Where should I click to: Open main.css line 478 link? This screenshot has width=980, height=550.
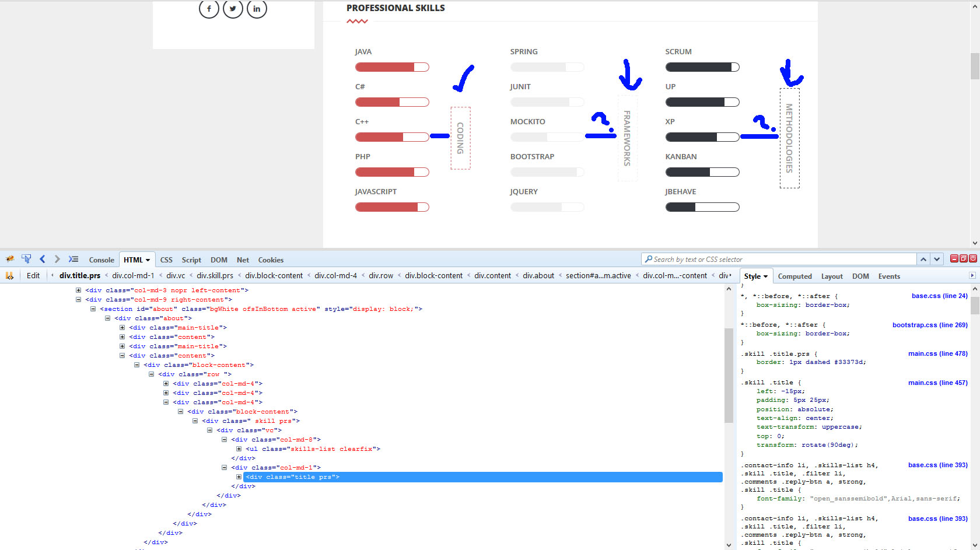click(x=937, y=353)
